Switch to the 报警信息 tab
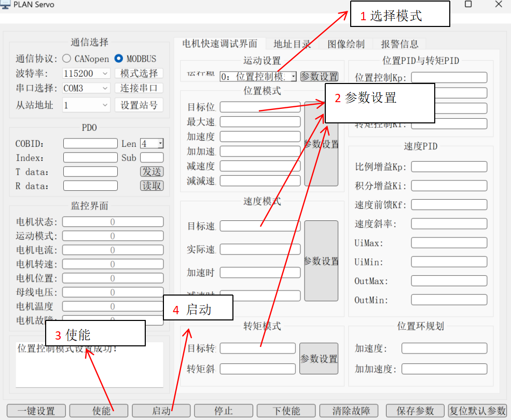The height and width of the screenshot is (420, 511). [x=399, y=44]
